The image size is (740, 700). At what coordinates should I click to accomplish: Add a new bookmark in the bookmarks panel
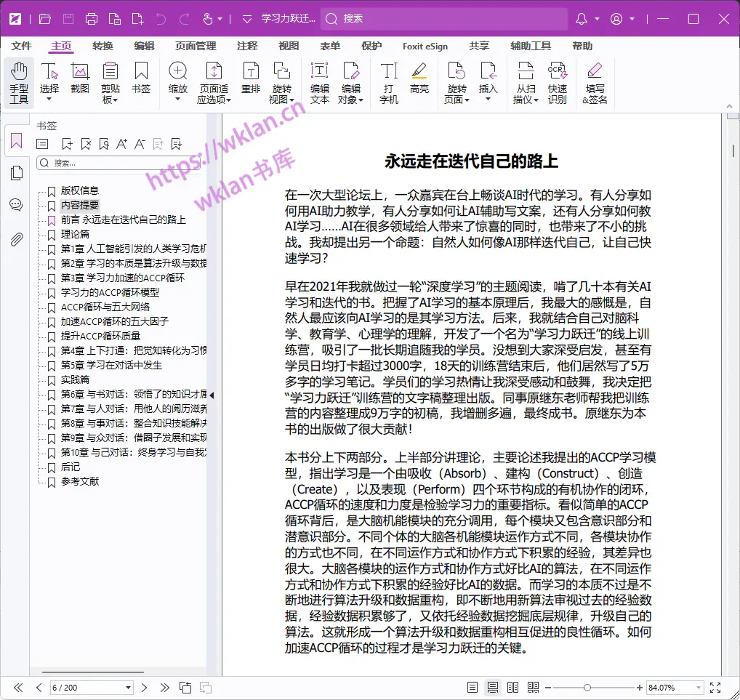[x=68, y=143]
